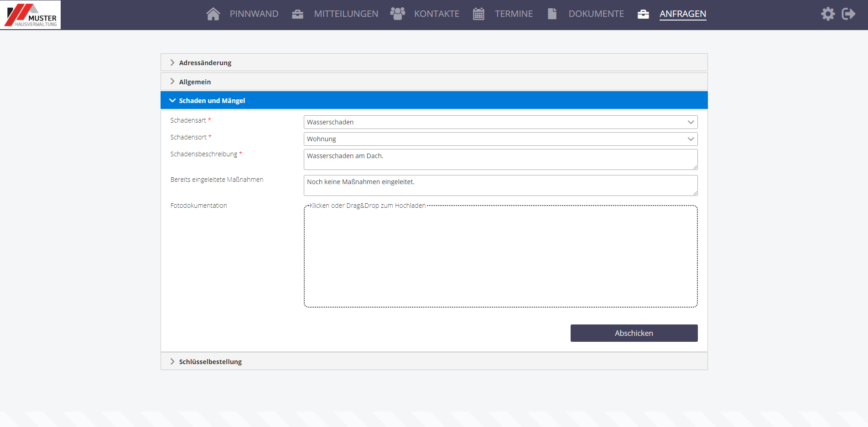Click the Mitteilungen briefcase icon

(297, 14)
